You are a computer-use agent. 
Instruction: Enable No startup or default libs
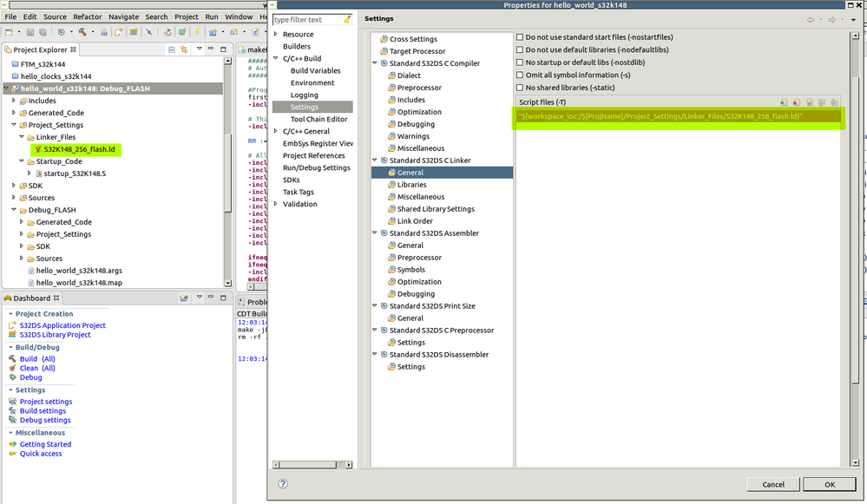520,62
